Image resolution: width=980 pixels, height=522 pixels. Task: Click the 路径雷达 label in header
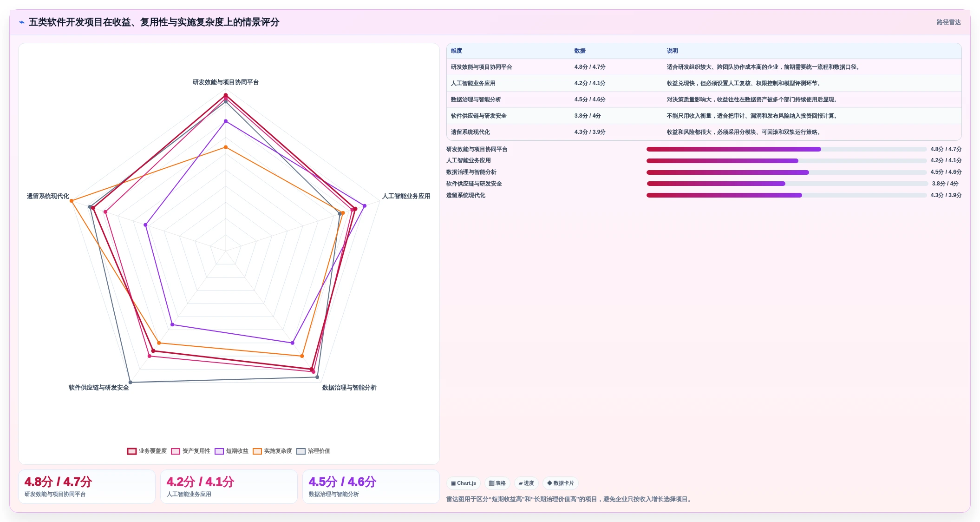pyautogui.click(x=948, y=22)
